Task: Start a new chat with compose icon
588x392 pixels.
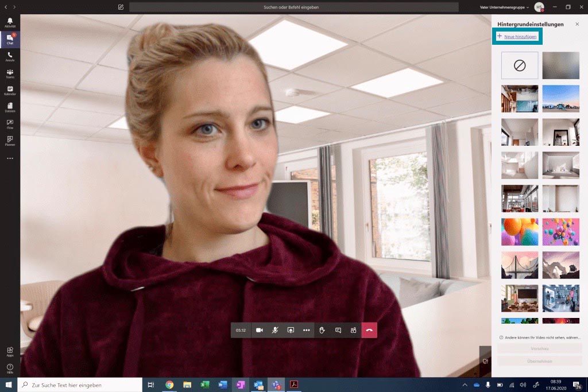Action: [x=121, y=7]
